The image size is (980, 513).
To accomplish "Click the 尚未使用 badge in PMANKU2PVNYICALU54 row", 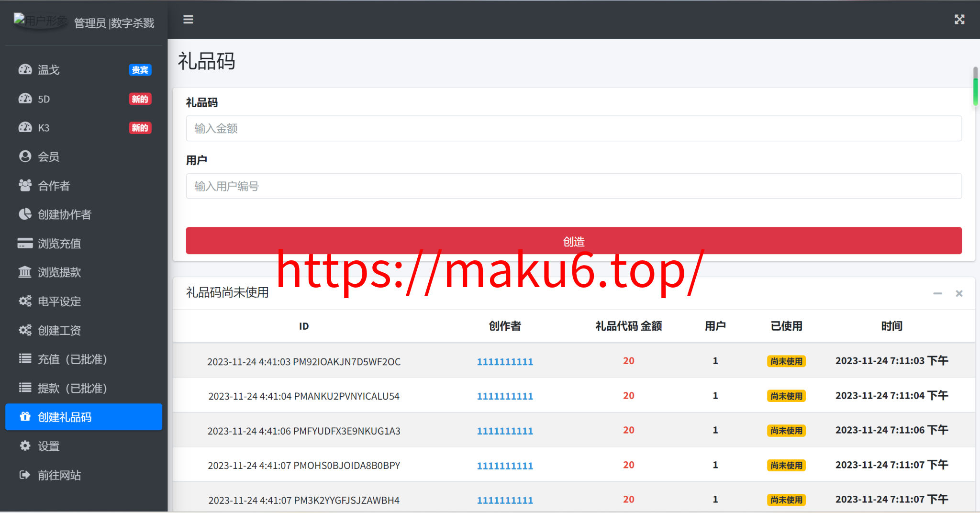I will click(x=786, y=396).
